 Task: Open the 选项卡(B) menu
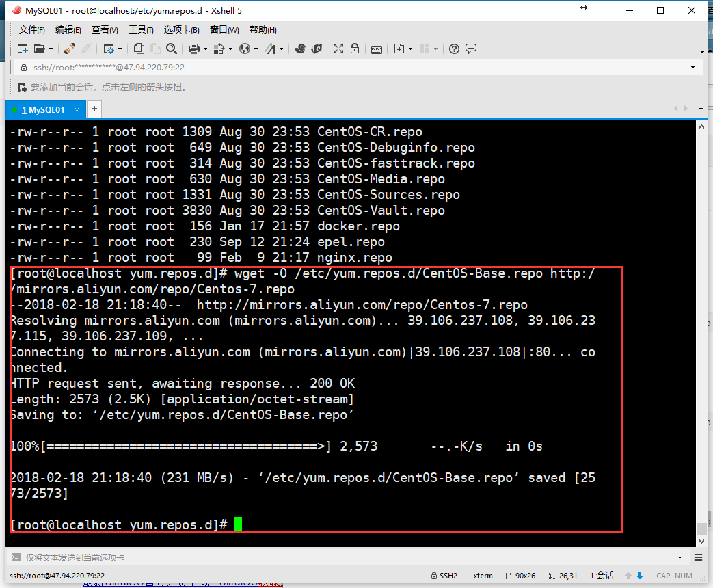pyautogui.click(x=181, y=29)
